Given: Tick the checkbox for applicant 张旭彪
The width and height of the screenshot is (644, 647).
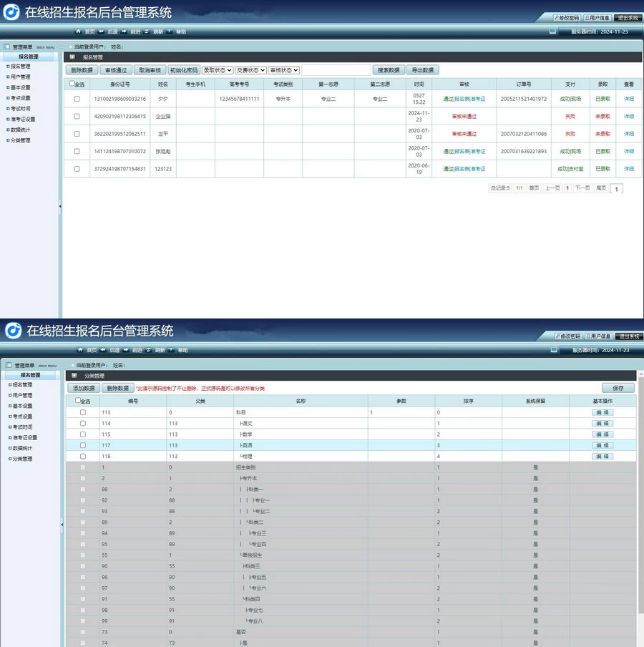Looking at the screenshot, I should click(77, 151).
